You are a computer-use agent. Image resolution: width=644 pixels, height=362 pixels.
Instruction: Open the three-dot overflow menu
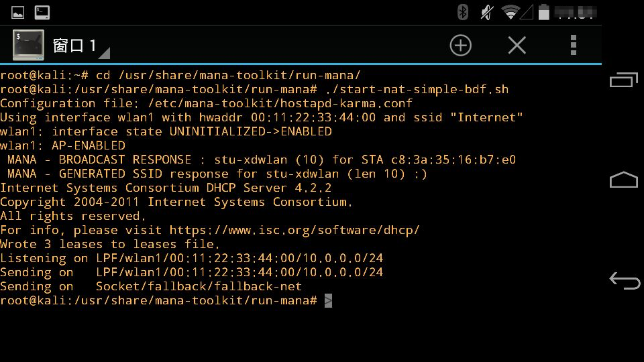click(574, 45)
